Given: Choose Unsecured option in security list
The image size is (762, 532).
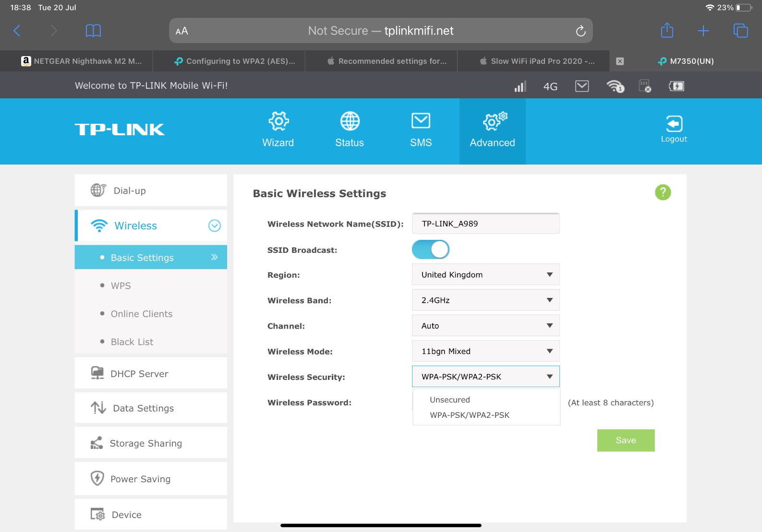Looking at the screenshot, I should [486, 400].
